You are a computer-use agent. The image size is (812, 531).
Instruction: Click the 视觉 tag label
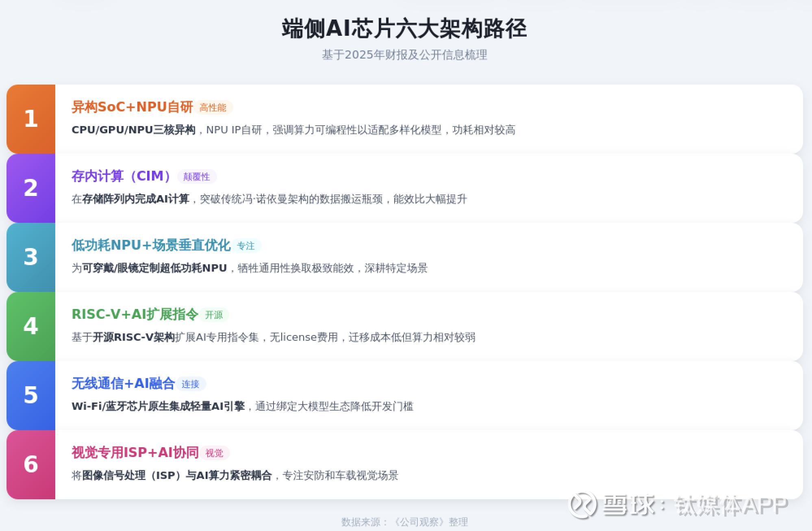pos(214,453)
